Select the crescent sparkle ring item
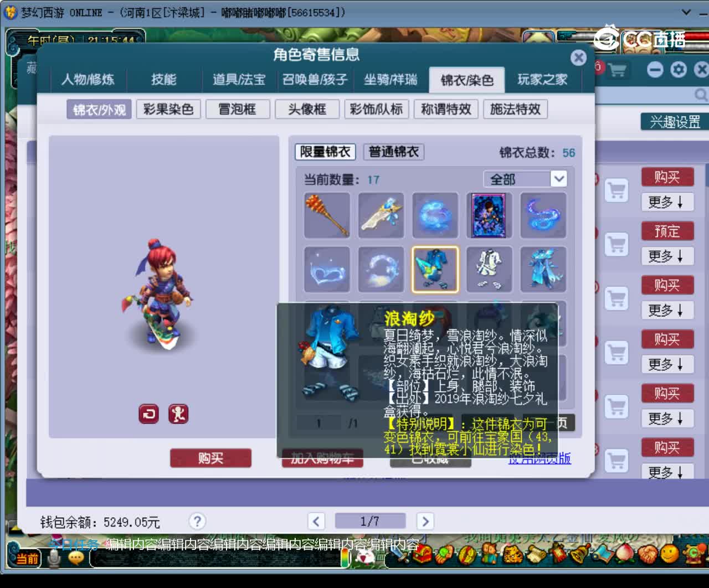Screen dimensions: 709x588 pyautogui.click(x=381, y=270)
